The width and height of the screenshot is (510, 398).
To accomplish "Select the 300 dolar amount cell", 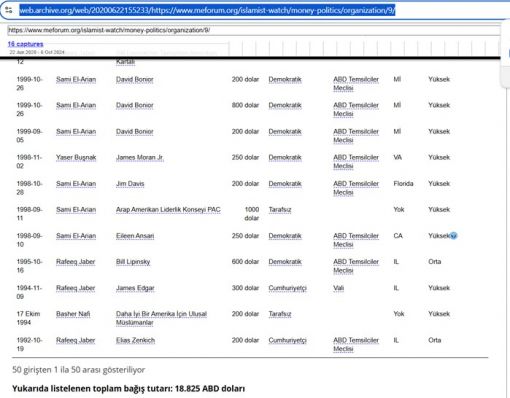I will coord(245,288).
